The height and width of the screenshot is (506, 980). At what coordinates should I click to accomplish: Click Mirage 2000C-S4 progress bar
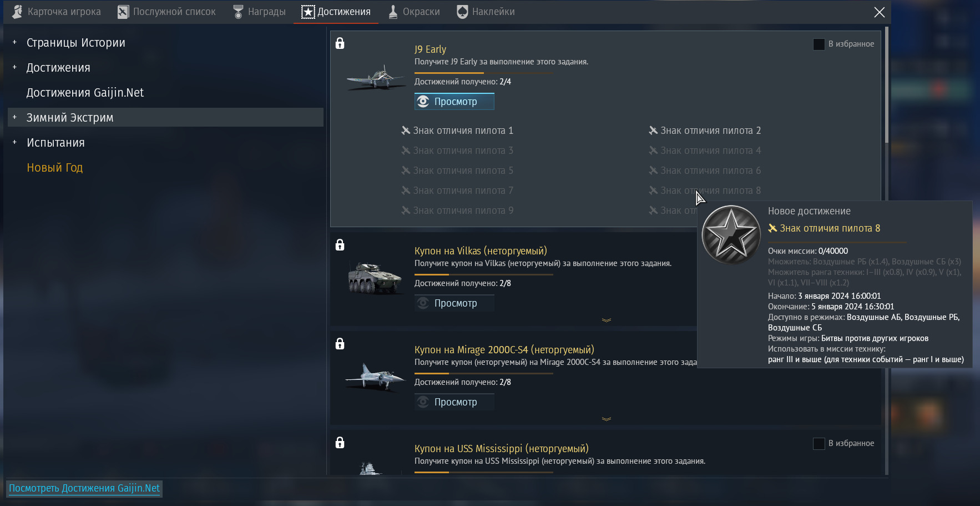pos(484,373)
